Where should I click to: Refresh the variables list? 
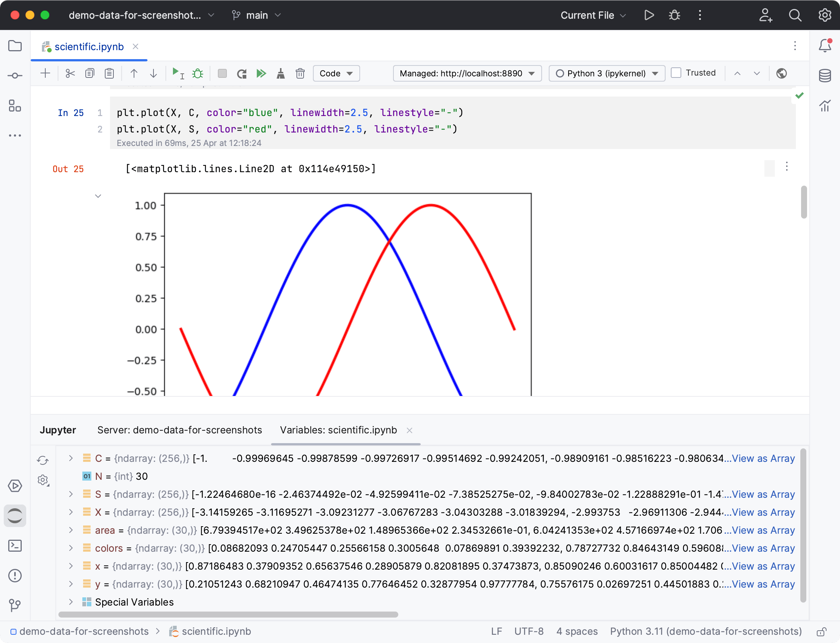coord(43,460)
